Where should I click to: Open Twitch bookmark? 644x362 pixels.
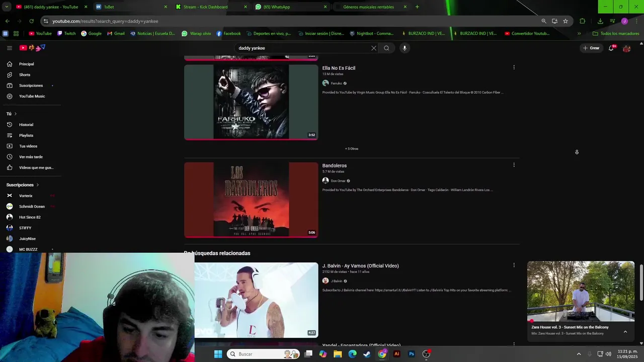click(x=66, y=34)
